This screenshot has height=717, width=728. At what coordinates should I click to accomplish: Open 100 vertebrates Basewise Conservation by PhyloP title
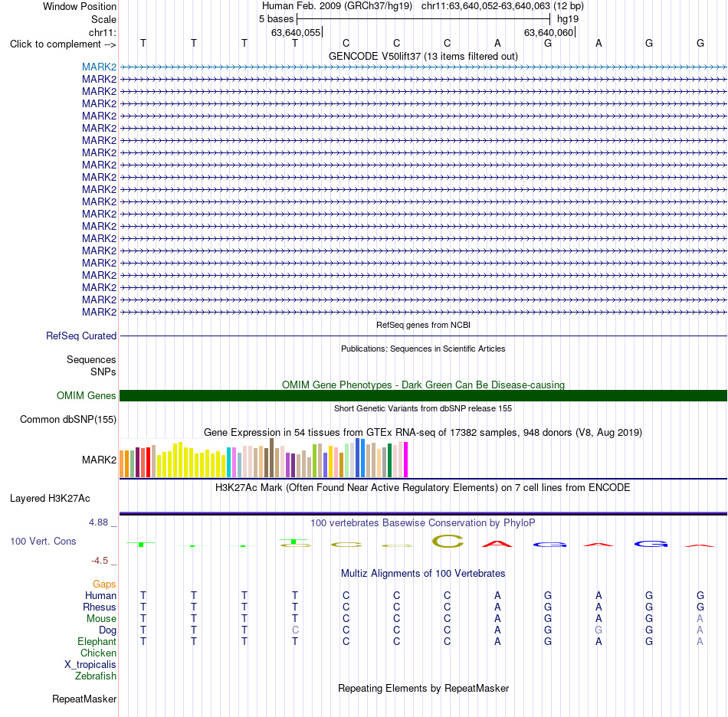(423, 523)
